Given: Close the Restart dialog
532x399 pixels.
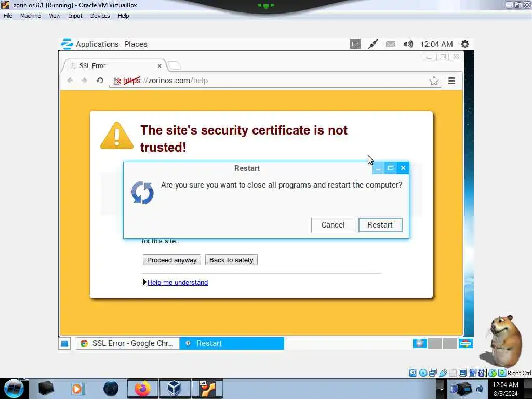Looking at the screenshot, I should pos(403,168).
